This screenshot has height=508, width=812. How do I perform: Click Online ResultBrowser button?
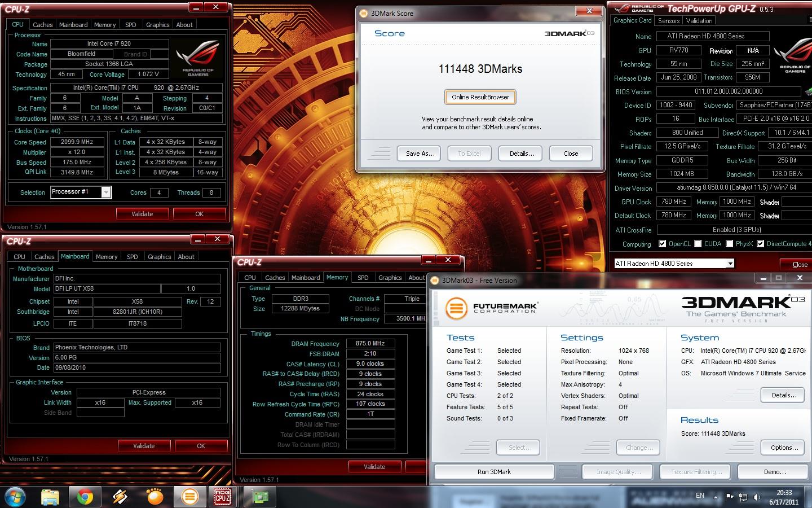[480, 97]
